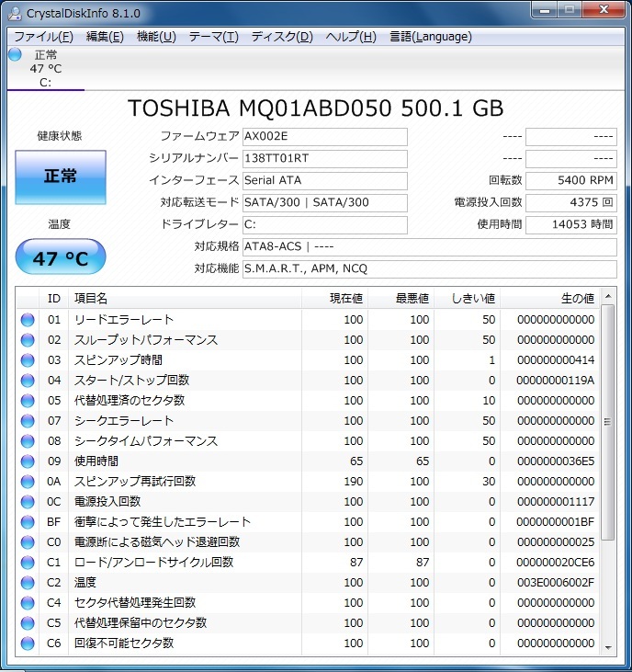Screen dimensions: 632x672
Task: Click status icon for ID 02 row
Action: pyautogui.click(x=28, y=340)
